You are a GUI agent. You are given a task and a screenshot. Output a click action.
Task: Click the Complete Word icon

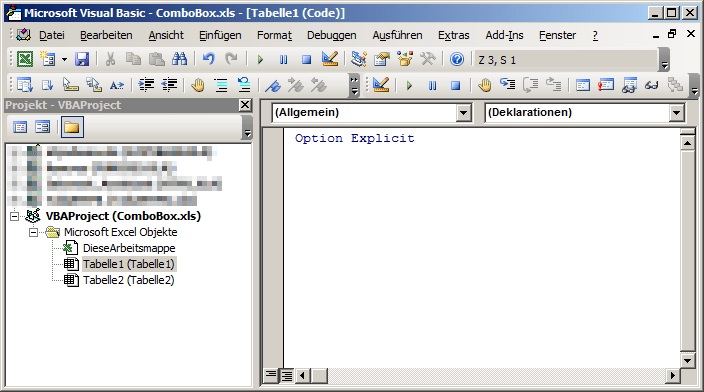117,85
